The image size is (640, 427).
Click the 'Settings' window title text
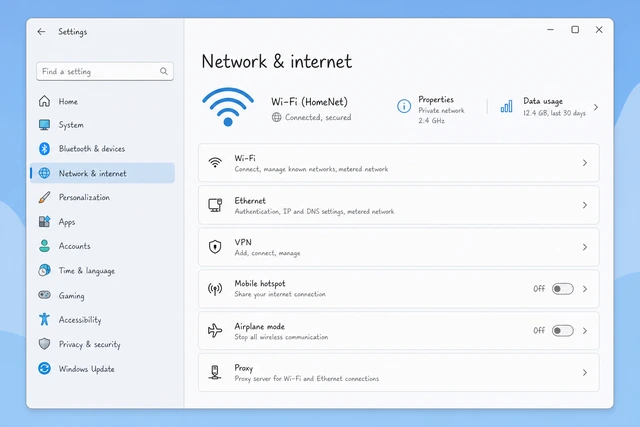tap(73, 32)
